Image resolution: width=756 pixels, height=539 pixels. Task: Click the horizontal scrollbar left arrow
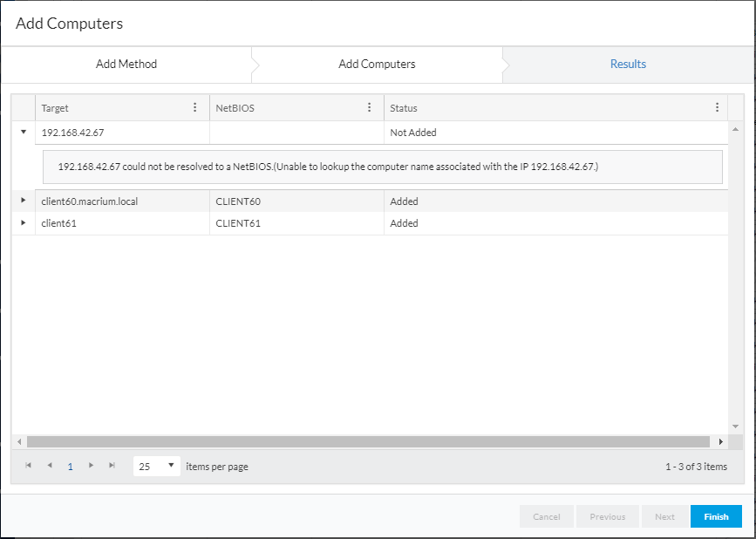point(19,441)
